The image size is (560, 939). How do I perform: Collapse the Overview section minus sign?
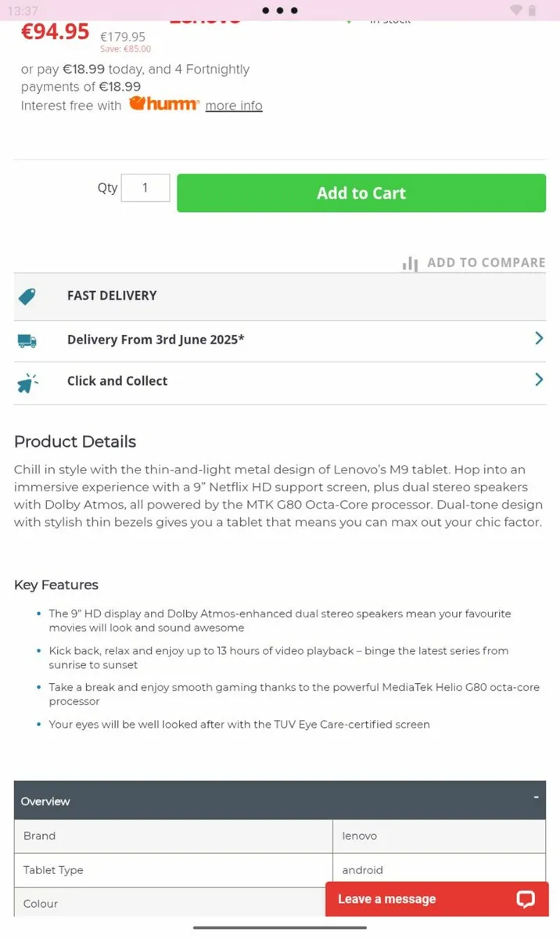[x=536, y=797]
